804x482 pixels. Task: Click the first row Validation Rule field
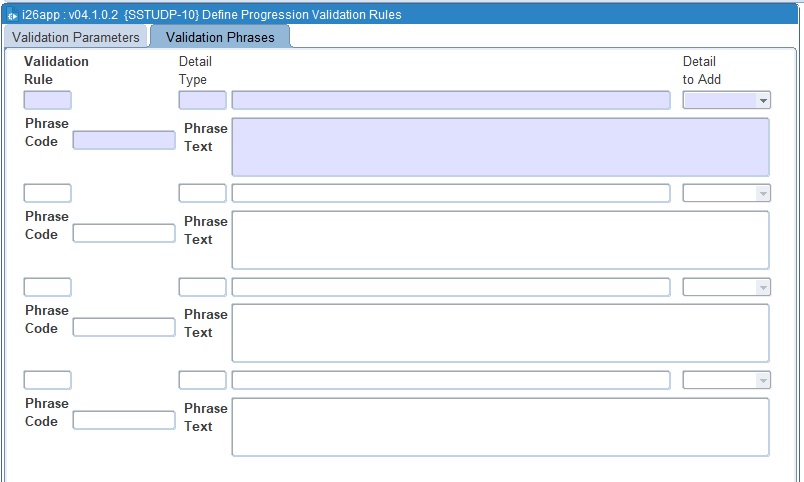tap(47, 100)
